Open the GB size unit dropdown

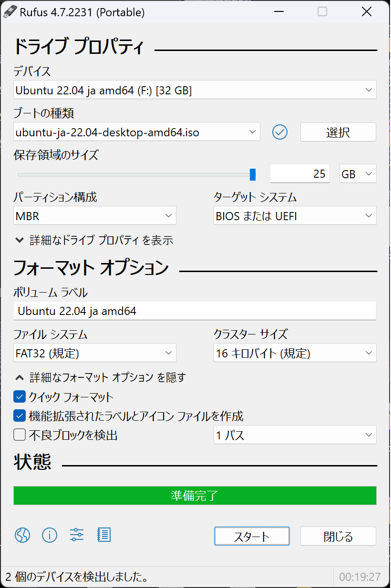tap(358, 174)
